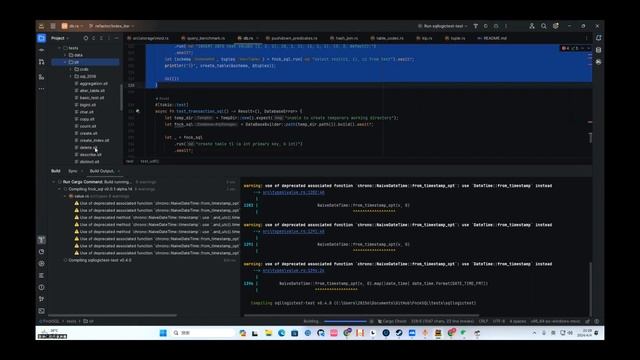Expand the data folder in project tree
The width and height of the screenshot is (640, 360).
(65, 55)
